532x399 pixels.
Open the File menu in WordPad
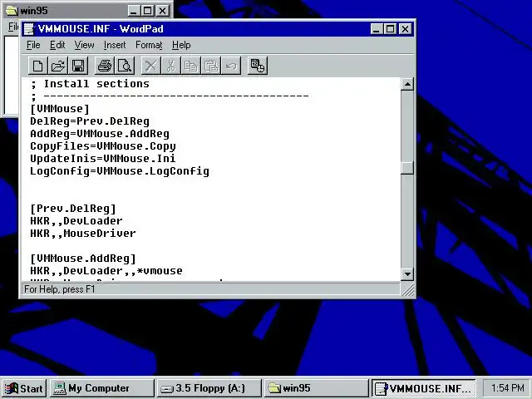click(33, 45)
